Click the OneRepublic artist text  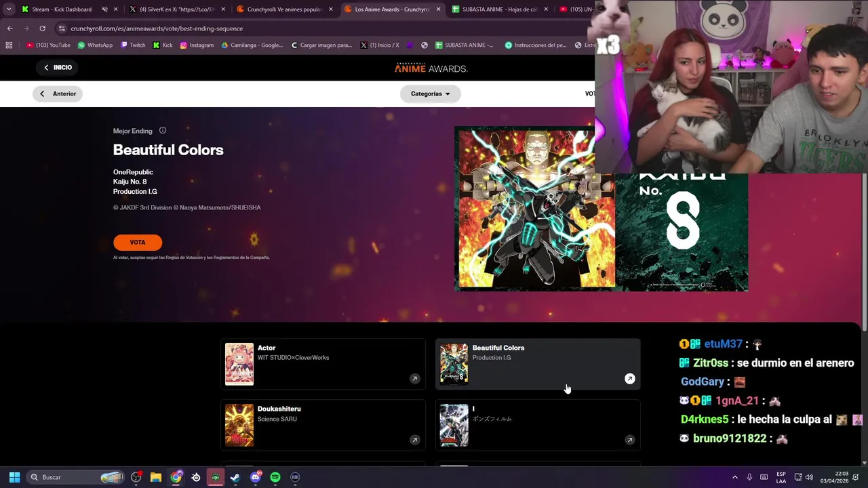point(133,172)
